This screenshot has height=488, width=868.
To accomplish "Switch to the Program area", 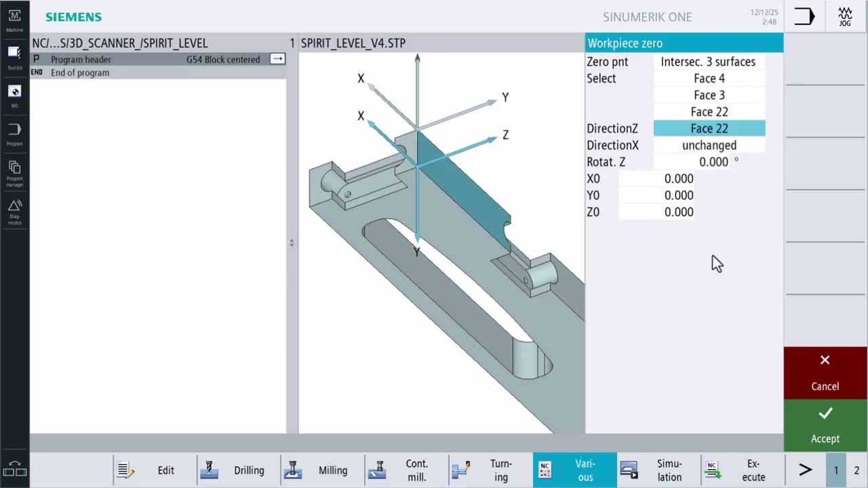I will pyautogui.click(x=14, y=134).
